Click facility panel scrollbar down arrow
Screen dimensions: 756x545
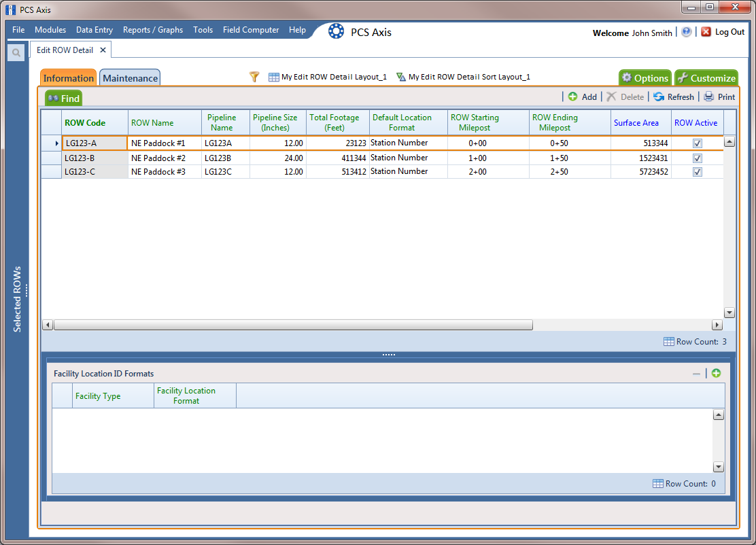pos(719,467)
